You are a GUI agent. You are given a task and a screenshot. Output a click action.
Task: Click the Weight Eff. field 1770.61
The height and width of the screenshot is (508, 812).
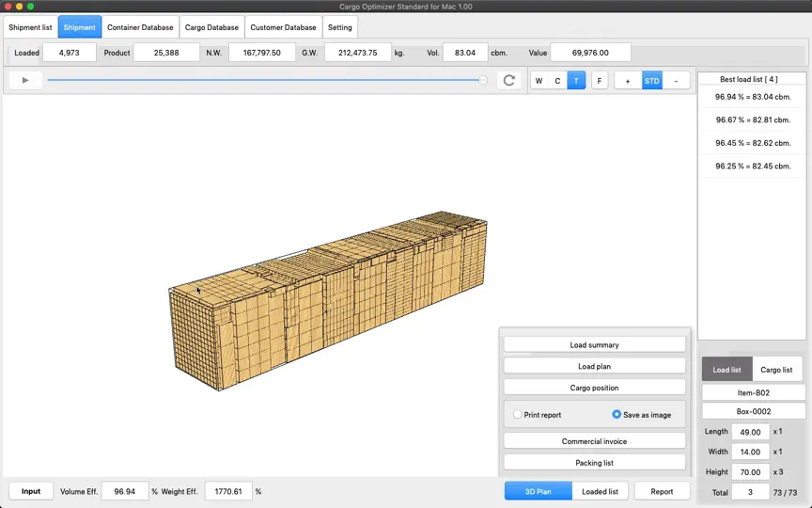point(228,491)
